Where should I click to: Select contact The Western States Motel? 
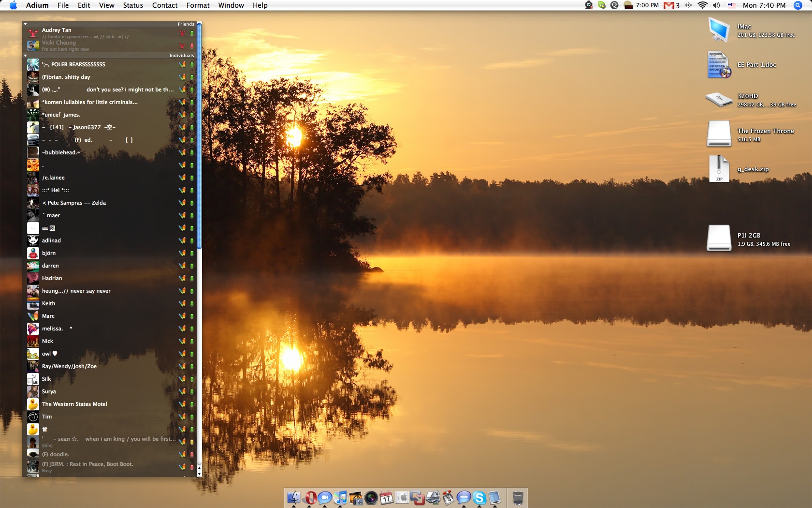click(110, 404)
